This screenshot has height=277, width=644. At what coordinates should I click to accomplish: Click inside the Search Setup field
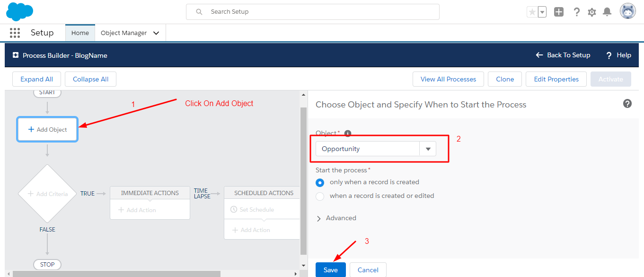point(313,12)
